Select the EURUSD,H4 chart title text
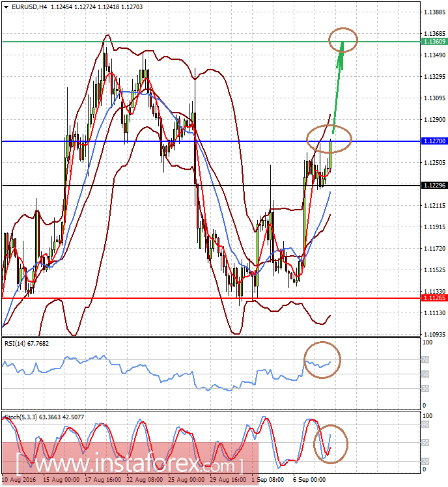Image resolution: width=448 pixels, height=487 pixels. coord(29,7)
